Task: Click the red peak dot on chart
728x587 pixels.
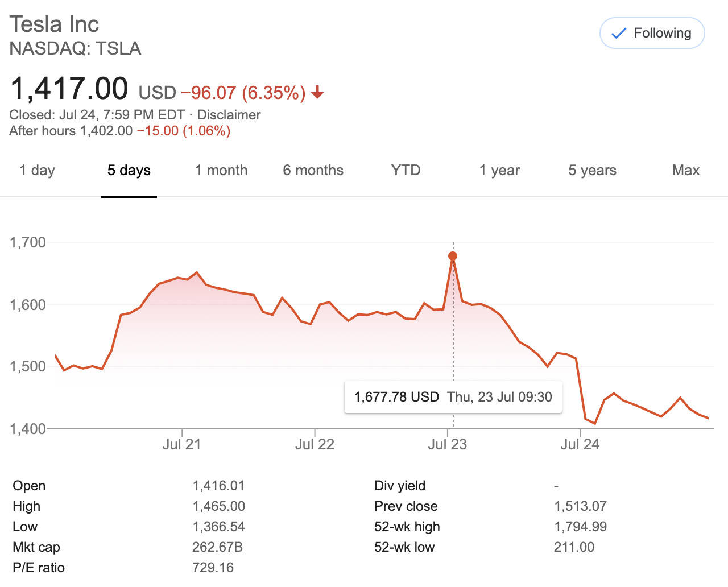Action: [x=453, y=256]
